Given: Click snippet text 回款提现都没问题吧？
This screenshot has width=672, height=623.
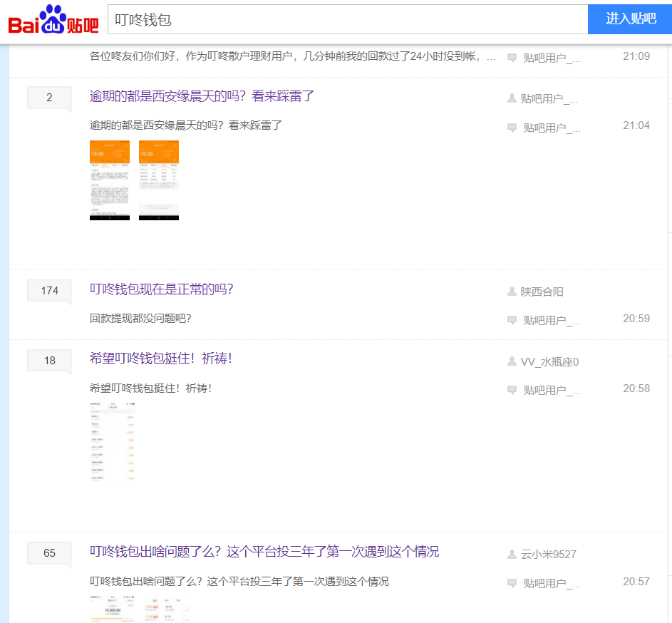Looking at the screenshot, I should 140,318.
